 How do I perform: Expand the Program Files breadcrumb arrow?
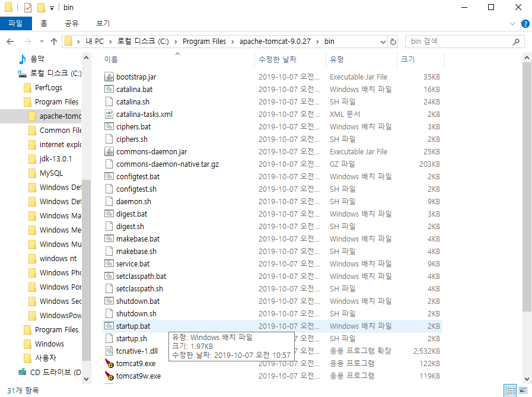point(232,42)
